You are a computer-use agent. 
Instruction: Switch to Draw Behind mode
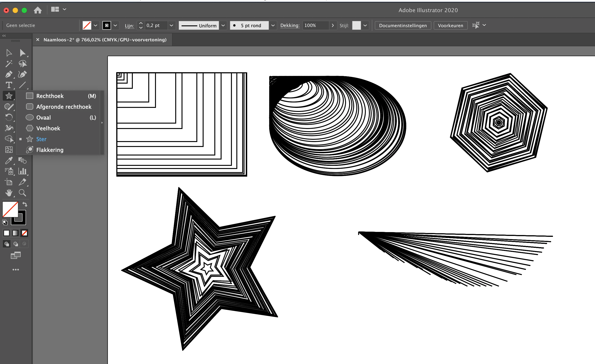pyautogui.click(x=16, y=244)
